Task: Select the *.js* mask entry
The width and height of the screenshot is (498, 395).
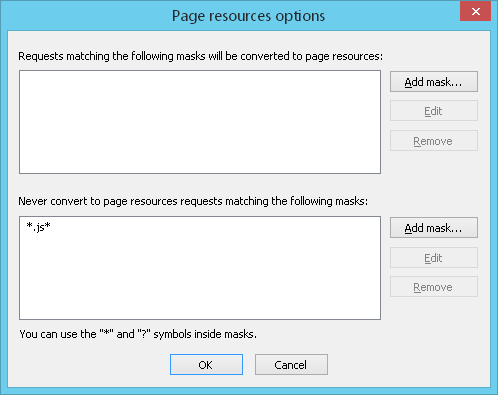Action: 38,227
